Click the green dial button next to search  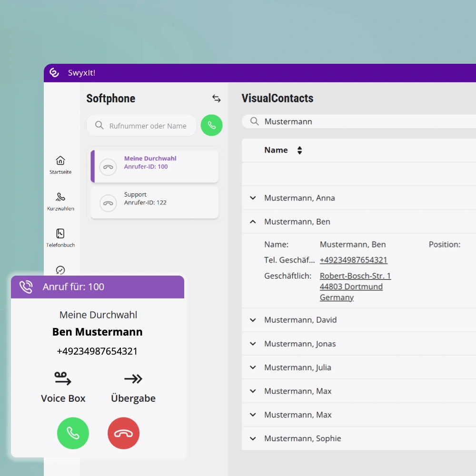(212, 125)
